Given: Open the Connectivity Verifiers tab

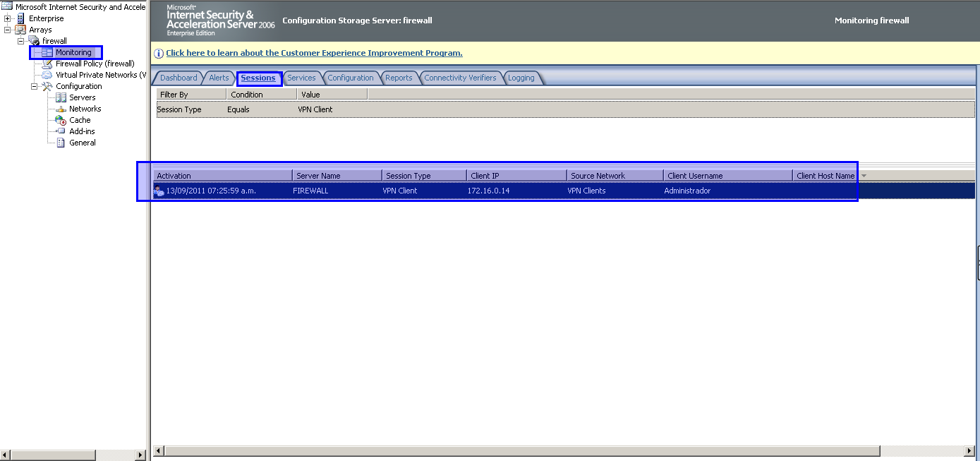Looking at the screenshot, I should tap(460, 78).
